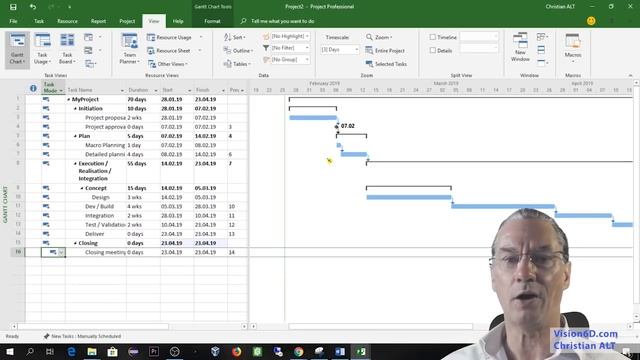Screen dimensions: 640x360
Task: Collapse the Initiation summary task
Action: click(x=75, y=109)
